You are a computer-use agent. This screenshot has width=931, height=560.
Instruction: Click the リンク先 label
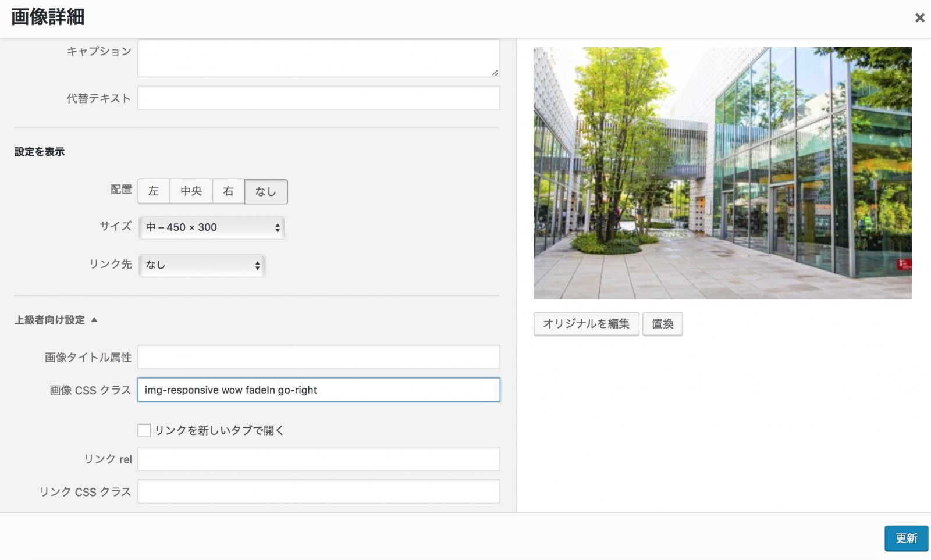point(111,264)
